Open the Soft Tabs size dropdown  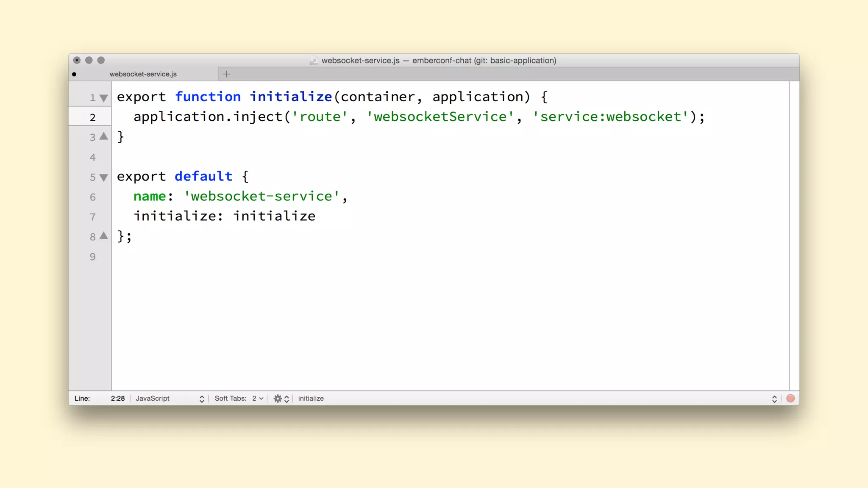click(258, 399)
